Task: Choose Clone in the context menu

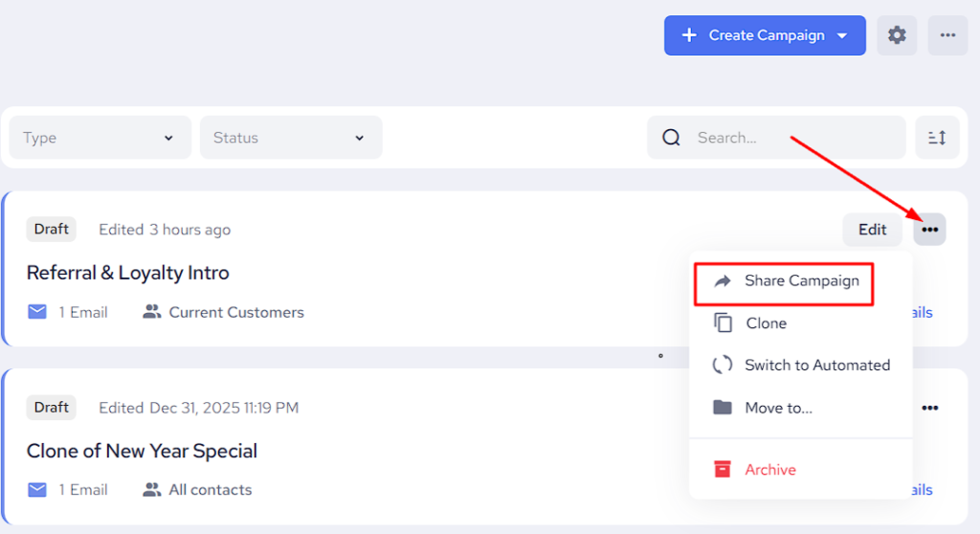Action: click(766, 323)
